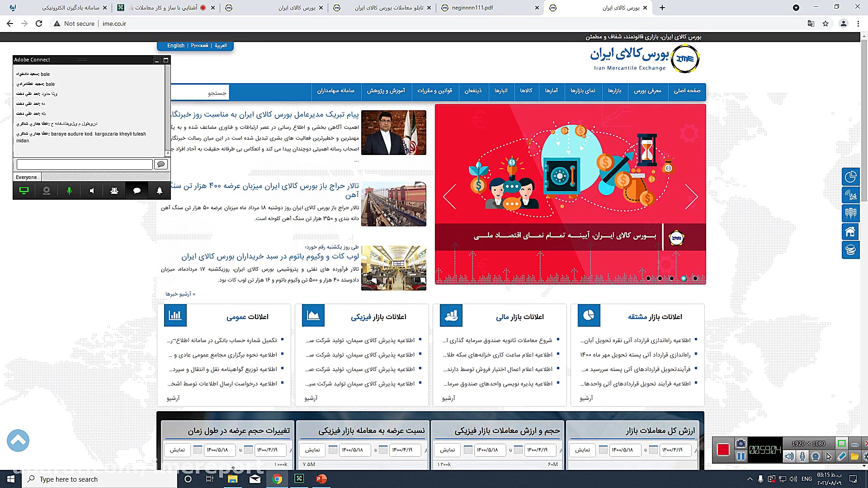Switch site language to English
The width and height of the screenshot is (868, 488).
coord(175,46)
